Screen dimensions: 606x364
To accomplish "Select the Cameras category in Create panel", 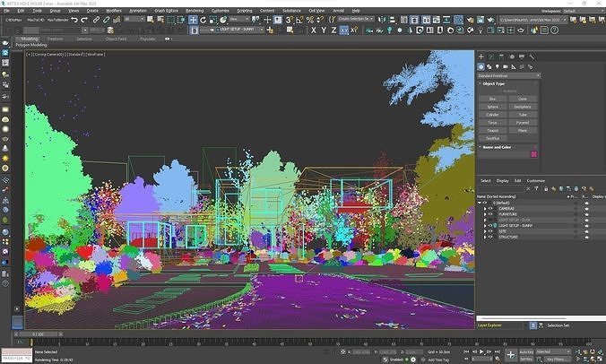I will pyautogui.click(x=505, y=67).
